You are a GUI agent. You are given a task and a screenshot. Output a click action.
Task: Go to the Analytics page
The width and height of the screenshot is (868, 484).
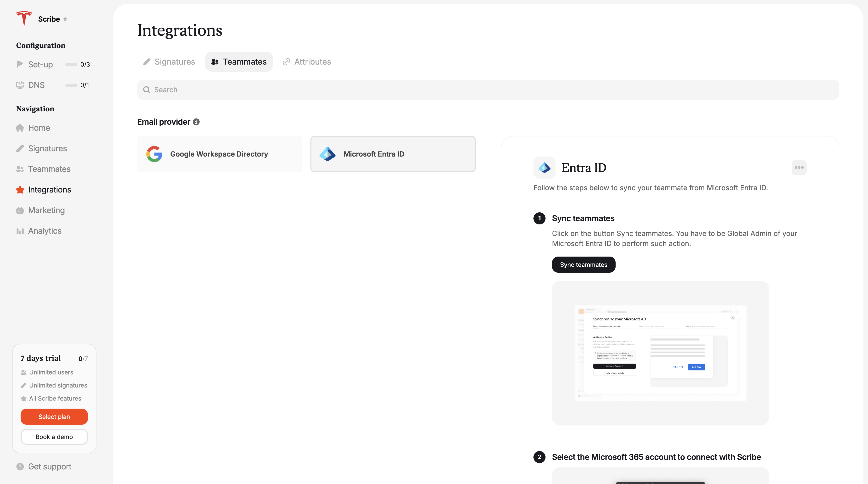44,231
